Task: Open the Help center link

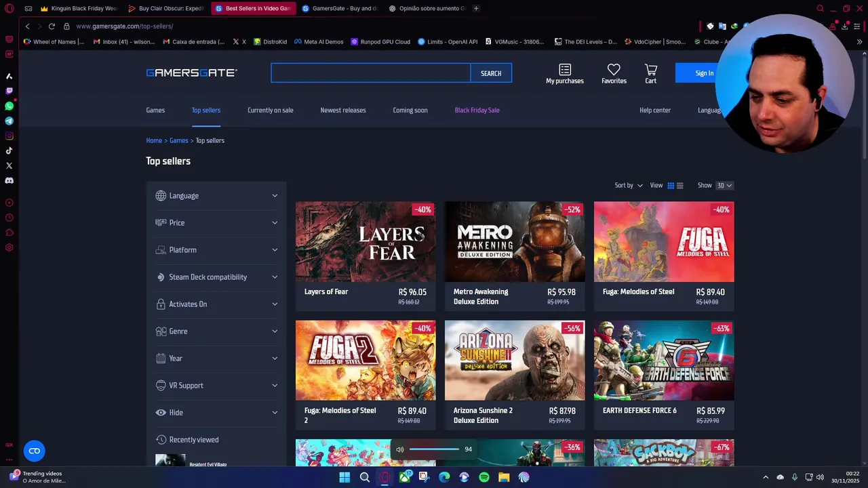Action: tap(655, 110)
